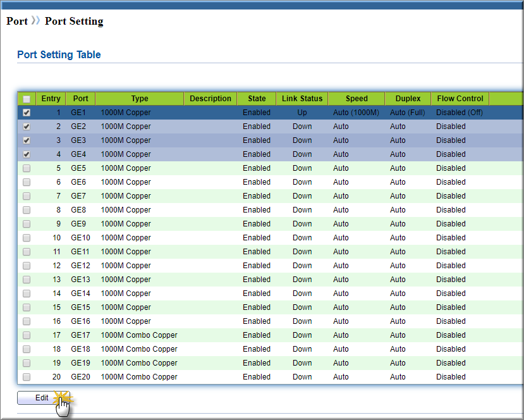This screenshot has height=420, width=524.
Task: Sort table by the Link Status column header
Action: pos(302,99)
